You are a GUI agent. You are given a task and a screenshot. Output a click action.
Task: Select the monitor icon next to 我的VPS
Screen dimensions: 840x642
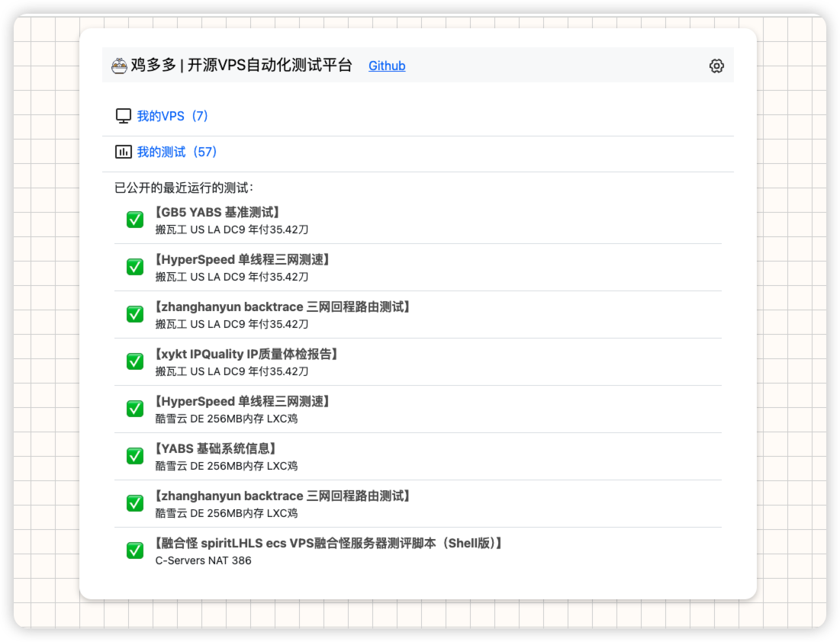pos(123,115)
